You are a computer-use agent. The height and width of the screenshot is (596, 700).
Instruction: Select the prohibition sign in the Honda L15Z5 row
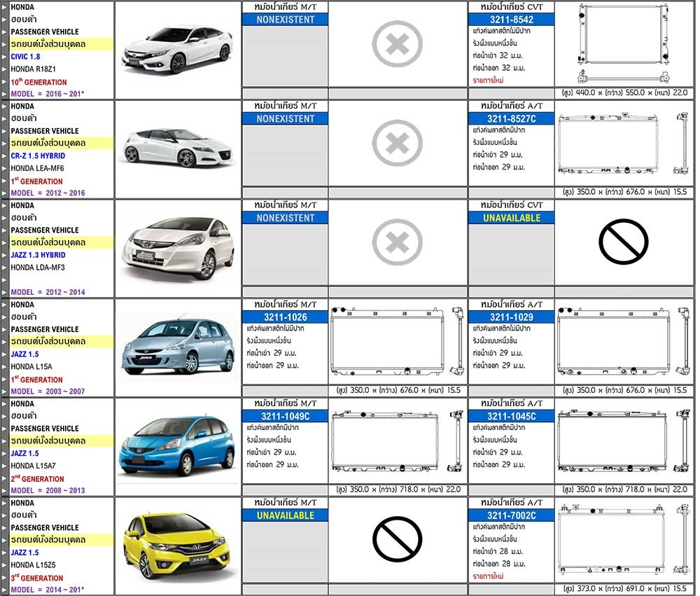[x=398, y=539]
